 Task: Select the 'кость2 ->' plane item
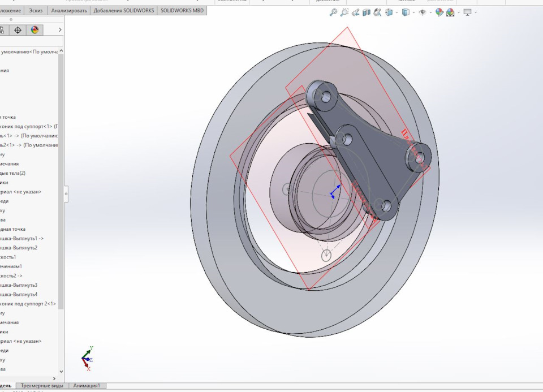coord(11,276)
